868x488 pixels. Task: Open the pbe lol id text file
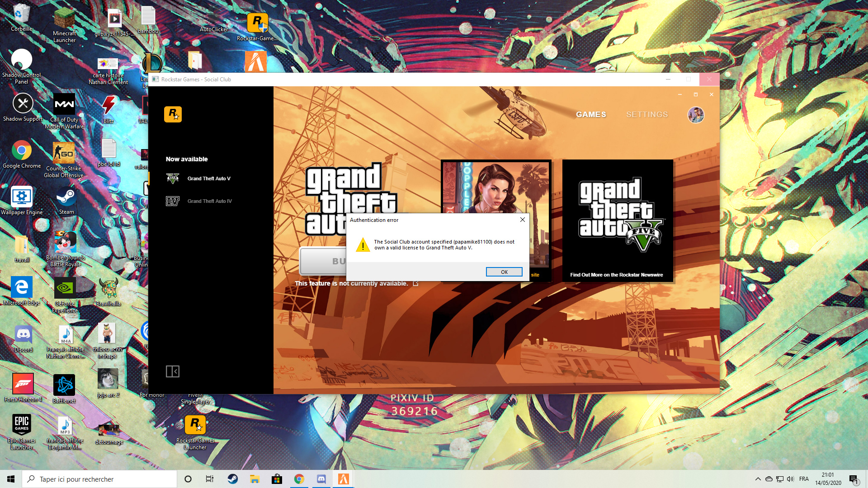click(108, 153)
